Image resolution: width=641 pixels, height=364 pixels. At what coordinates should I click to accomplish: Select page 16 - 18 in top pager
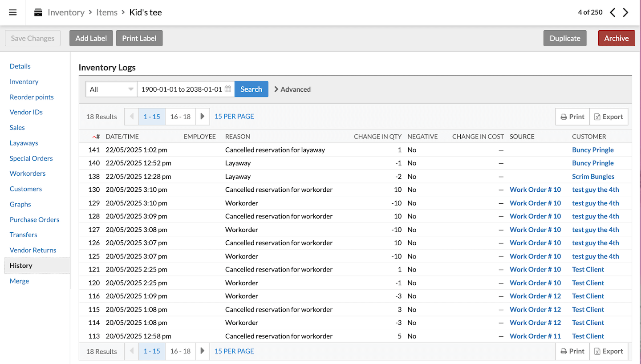(x=180, y=117)
